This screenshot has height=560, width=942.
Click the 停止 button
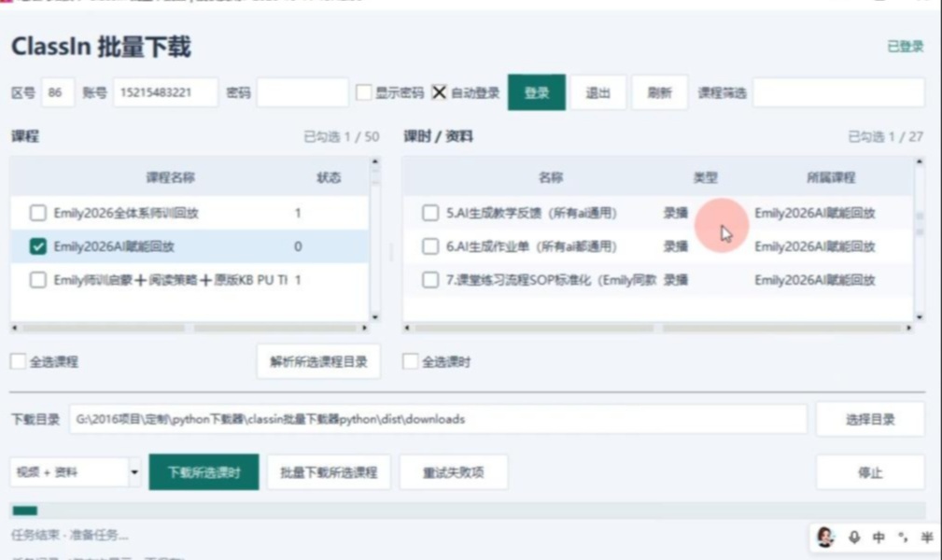click(x=870, y=472)
